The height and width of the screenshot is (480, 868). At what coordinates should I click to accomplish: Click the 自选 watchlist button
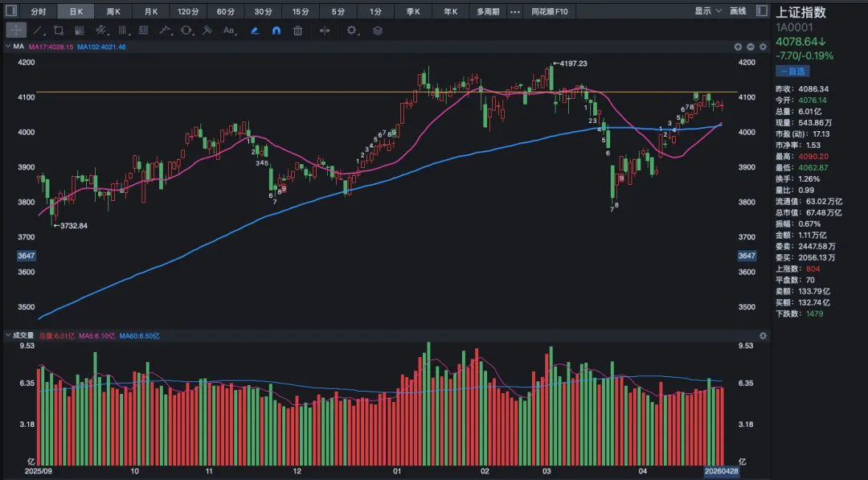point(792,72)
